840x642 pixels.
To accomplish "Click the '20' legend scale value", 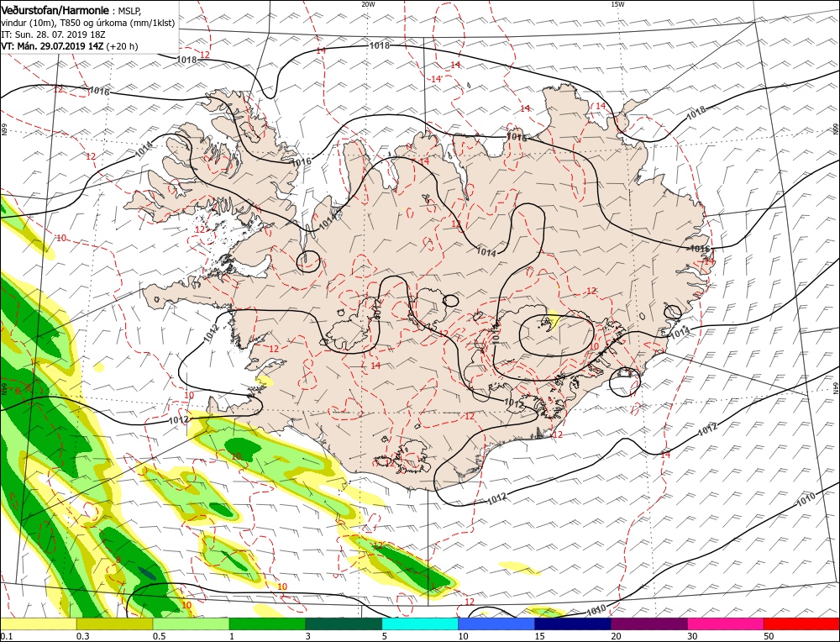I will pos(616,636).
